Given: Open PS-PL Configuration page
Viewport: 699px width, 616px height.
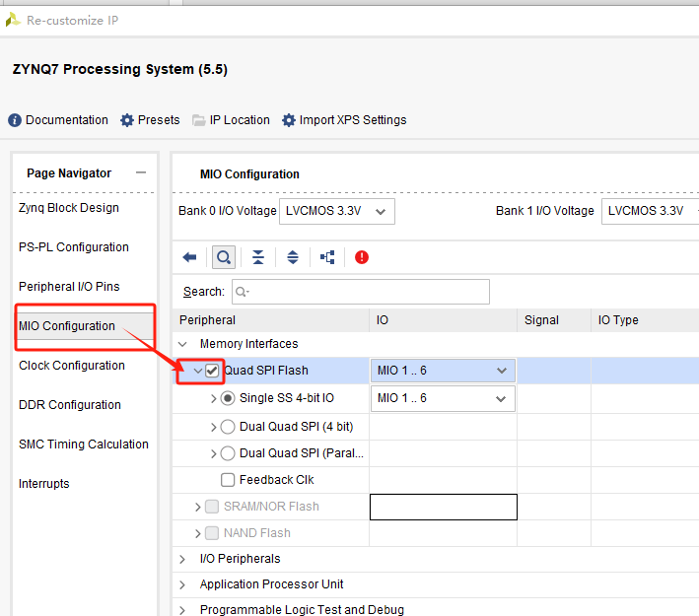Looking at the screenshot, I should 74,247.
